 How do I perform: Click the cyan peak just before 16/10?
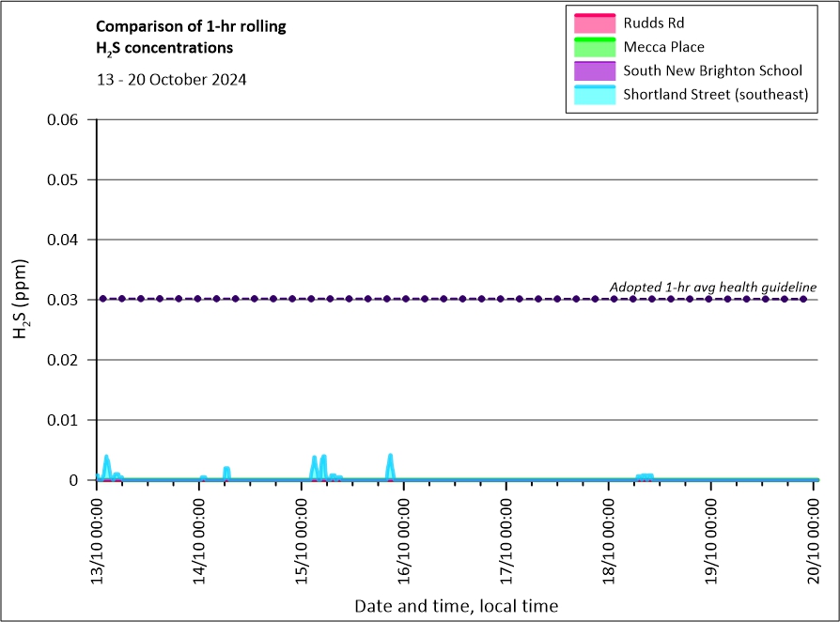coord(390,459)
